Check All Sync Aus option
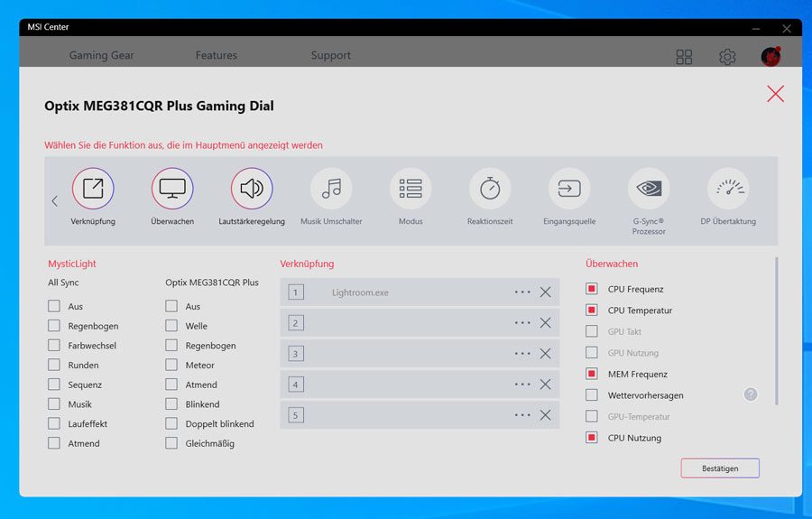Screen dimensions: 812x519 [x=54, y=306]
